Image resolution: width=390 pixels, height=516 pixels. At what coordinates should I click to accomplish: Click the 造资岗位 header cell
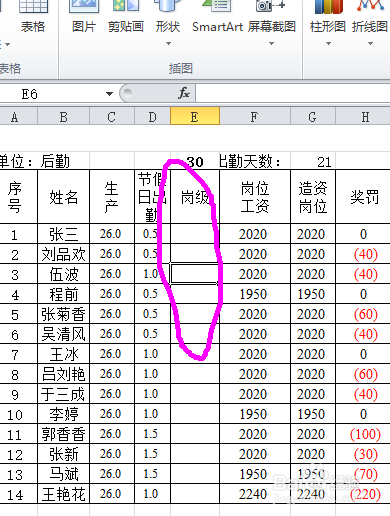pyautogui.click(x=313, y=197)
